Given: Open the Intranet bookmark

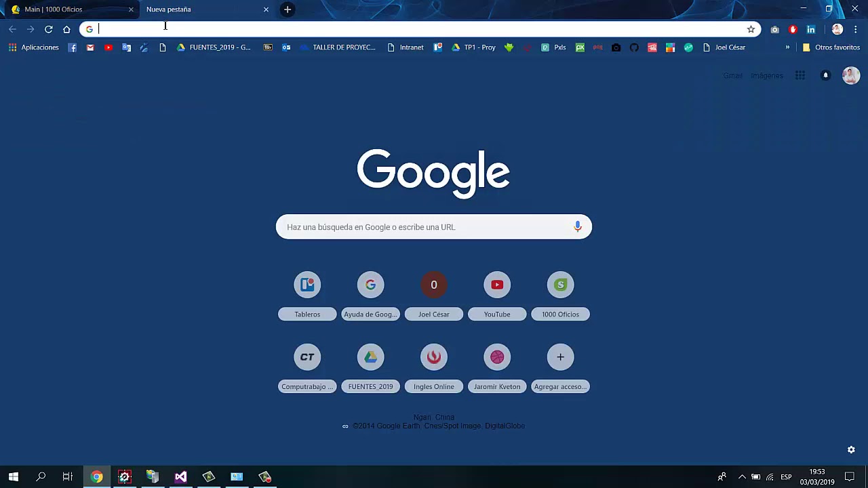Looking at the screenshot, I should coord(405,47).
